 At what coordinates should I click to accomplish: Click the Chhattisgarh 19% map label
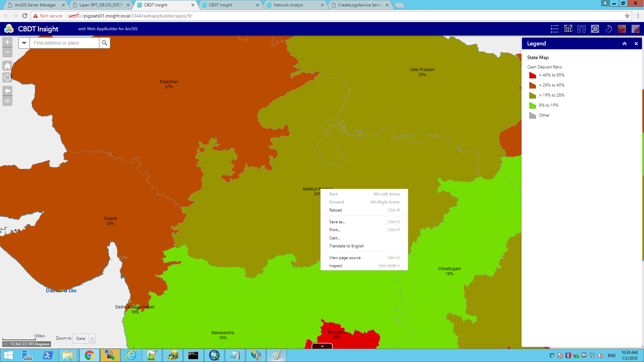(449, 271)
